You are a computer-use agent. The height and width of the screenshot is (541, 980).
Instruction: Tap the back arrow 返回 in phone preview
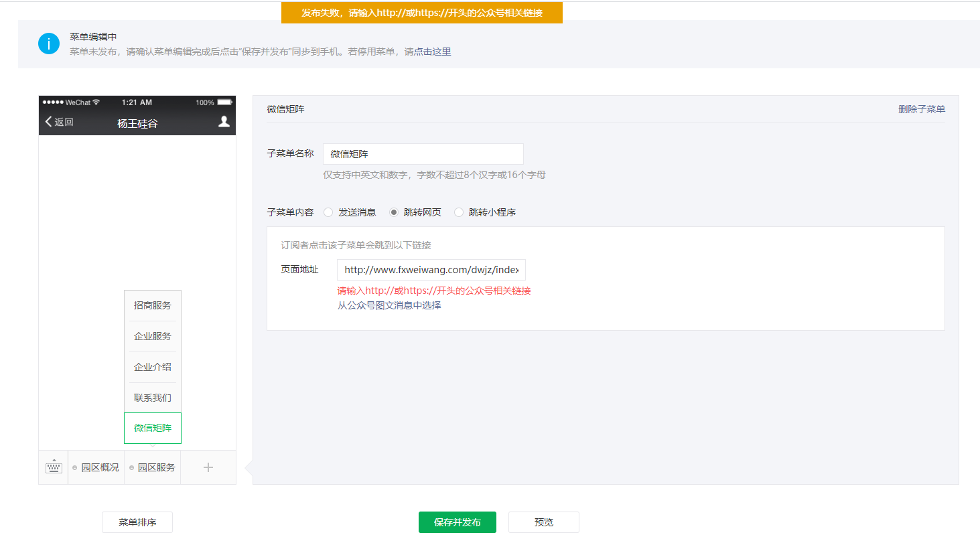(59, 122)
